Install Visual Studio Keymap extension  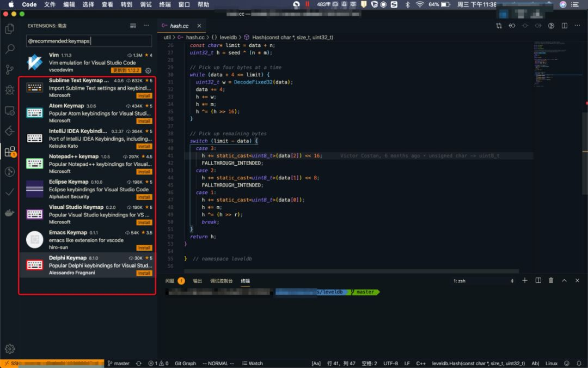tap(144, 222)
